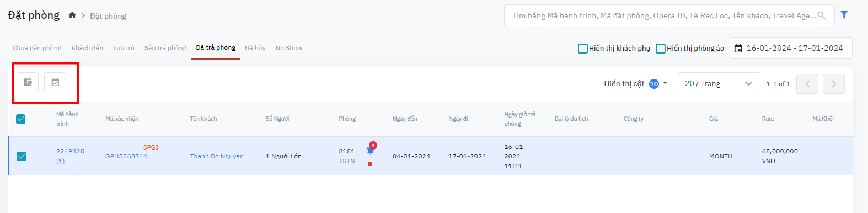Open guest link Thanh Do Nguyen
The image size is (868, 213).
click(217, 156)
